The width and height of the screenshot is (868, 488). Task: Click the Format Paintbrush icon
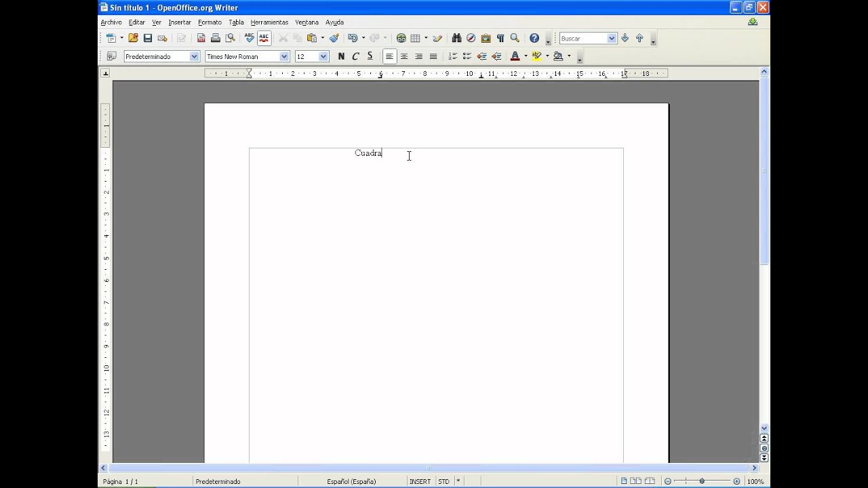click(x=334, y=39)
